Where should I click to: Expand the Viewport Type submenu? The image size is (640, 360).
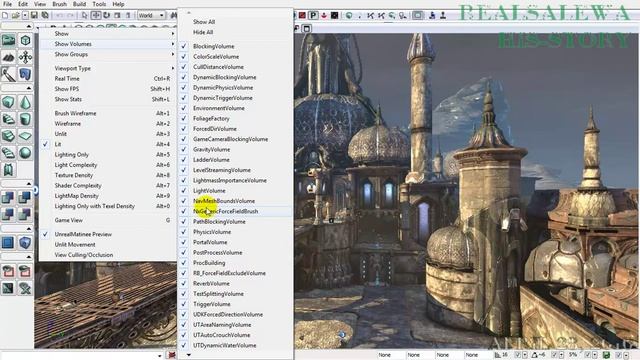coord(108,68)
